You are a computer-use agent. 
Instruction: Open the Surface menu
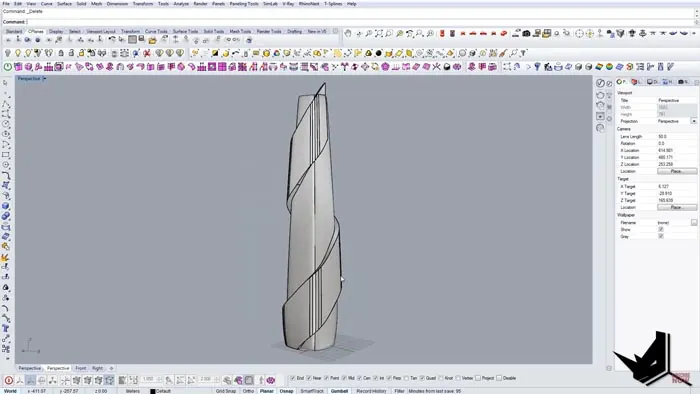click(64, 4)
